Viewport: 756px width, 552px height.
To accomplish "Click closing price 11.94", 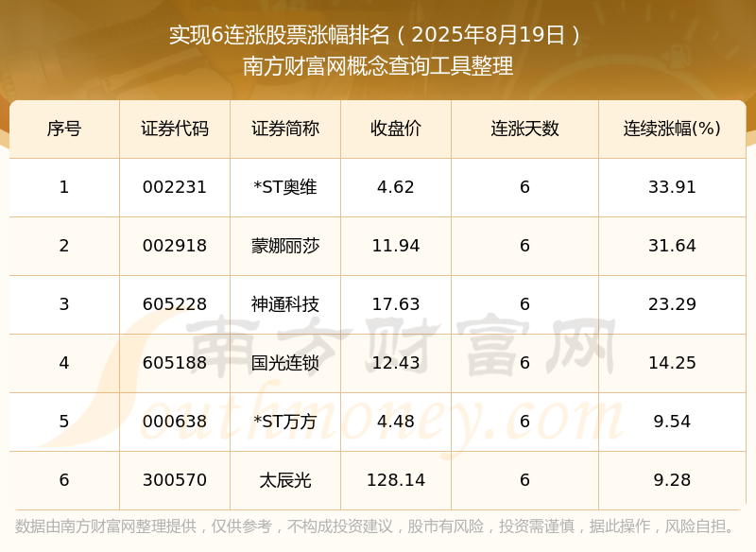I will (x=396, y=246).
